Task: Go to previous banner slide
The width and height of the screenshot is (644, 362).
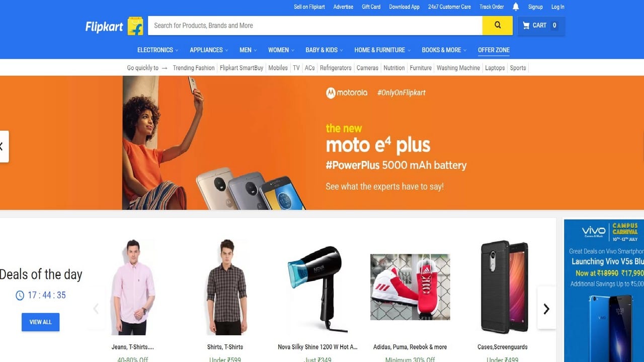Action: (x=3, y=146)
